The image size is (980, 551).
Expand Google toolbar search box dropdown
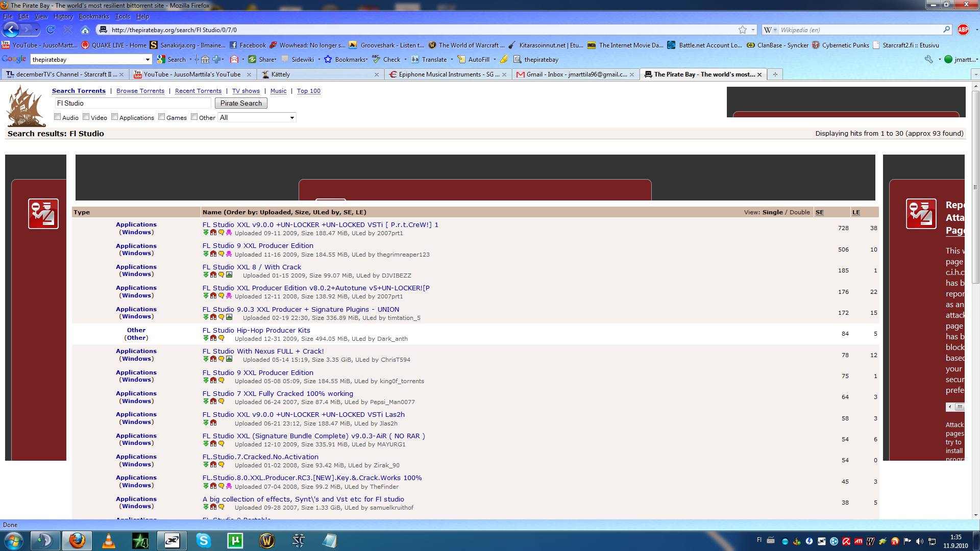[148, 60]
